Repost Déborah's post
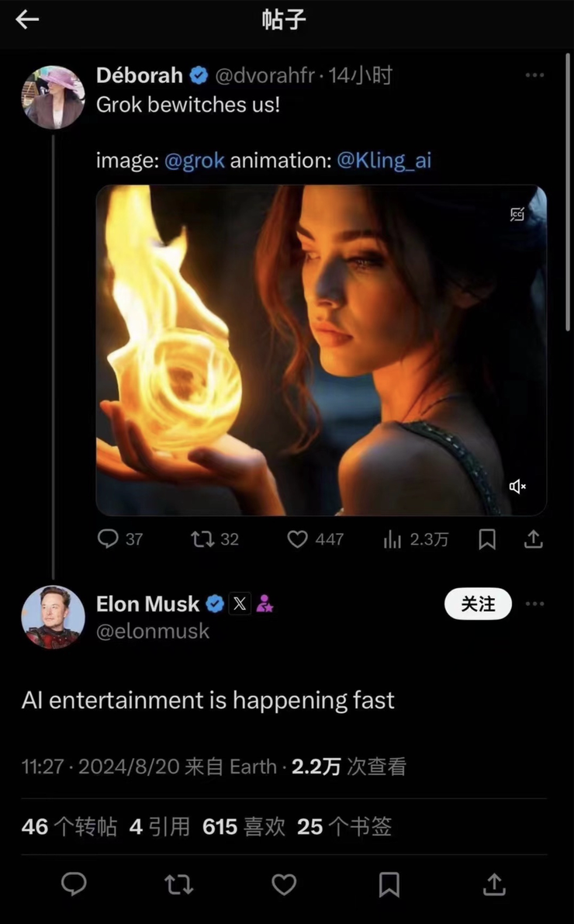The image size is (574, 924). (x=203, y=538)
